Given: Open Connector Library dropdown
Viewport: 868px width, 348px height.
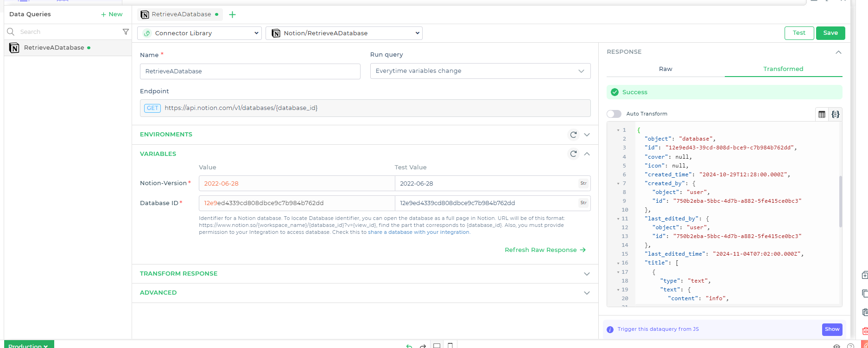Looking at the screenshot, I should pyautogui.click(x=199, y=33).
